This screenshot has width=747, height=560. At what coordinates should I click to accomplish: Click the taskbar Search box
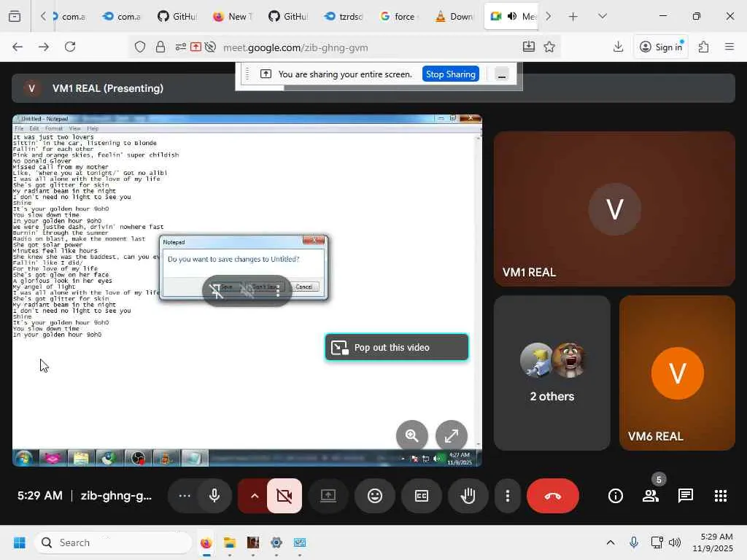pos(113,542)
